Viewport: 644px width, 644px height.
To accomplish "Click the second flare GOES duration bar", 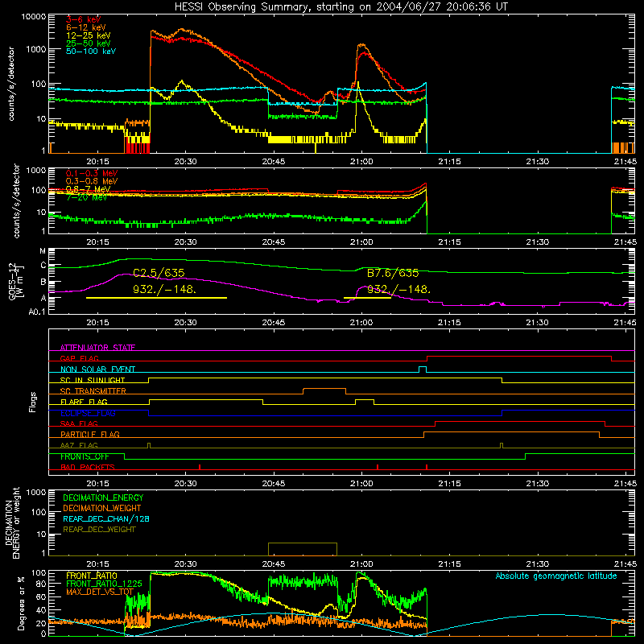I will coord(368,298).
